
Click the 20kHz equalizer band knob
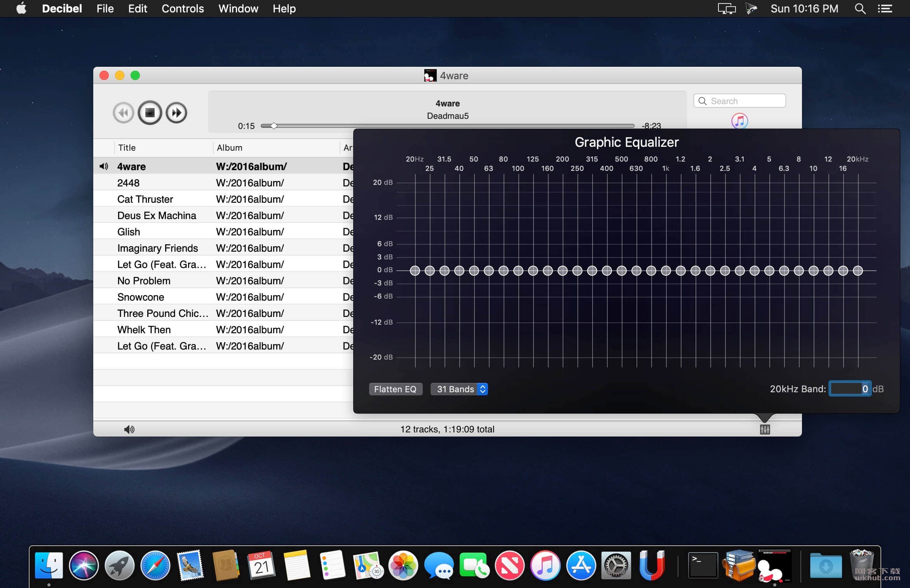click(x=858, y=270)
